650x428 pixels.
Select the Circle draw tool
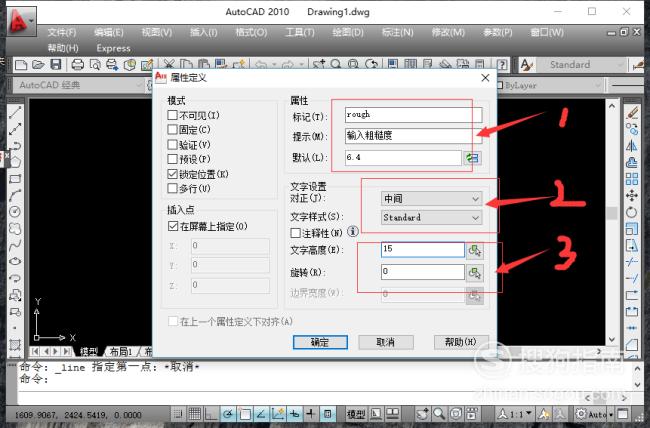point(15,212)
